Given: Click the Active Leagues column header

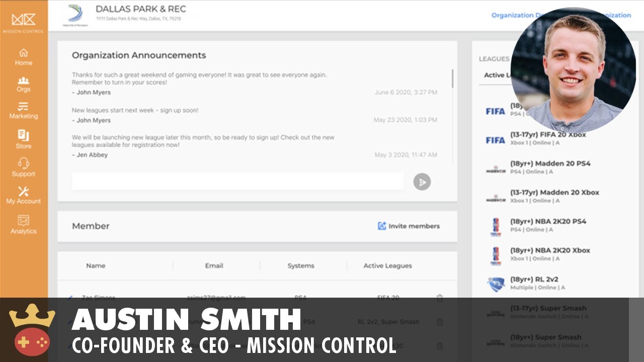Looking at the screenshot, I should (x=387, y=265).
